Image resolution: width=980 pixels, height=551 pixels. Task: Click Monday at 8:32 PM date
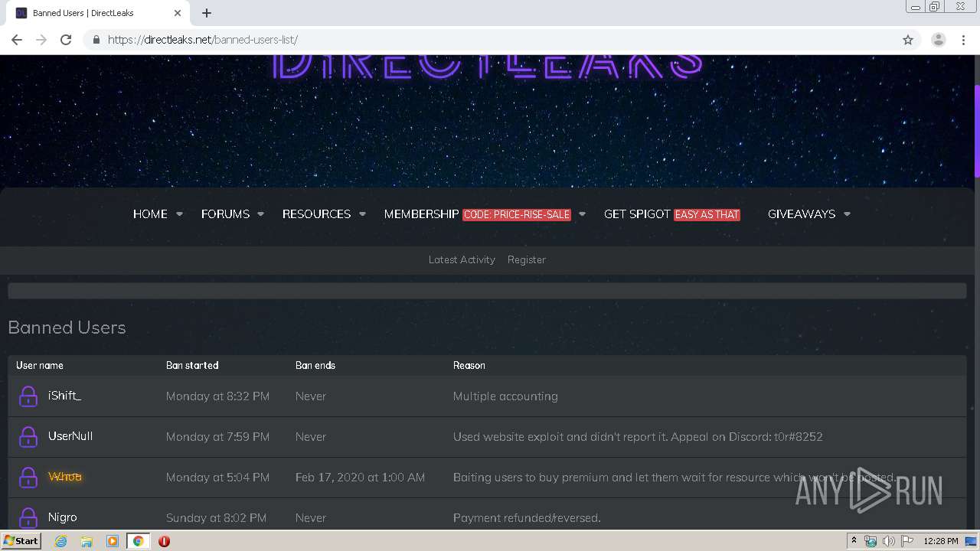[217, 396]
